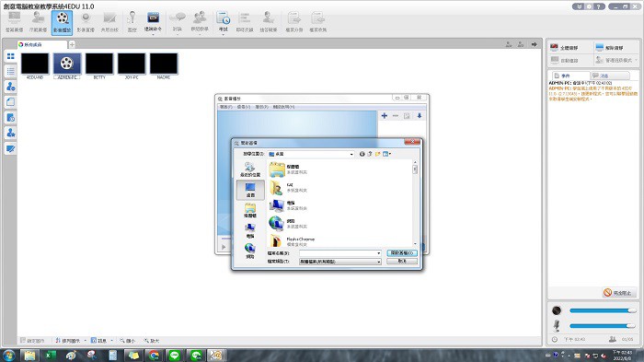Click the zoom-out button in bottom toolbar
Image resolution: width=644 pixels, height=362 pixels.
[x=127, y=341]
